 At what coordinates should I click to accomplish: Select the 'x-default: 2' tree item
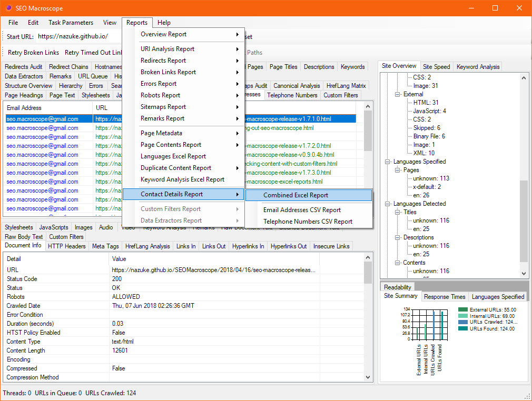pyautogui.click(x=427, y=187)
